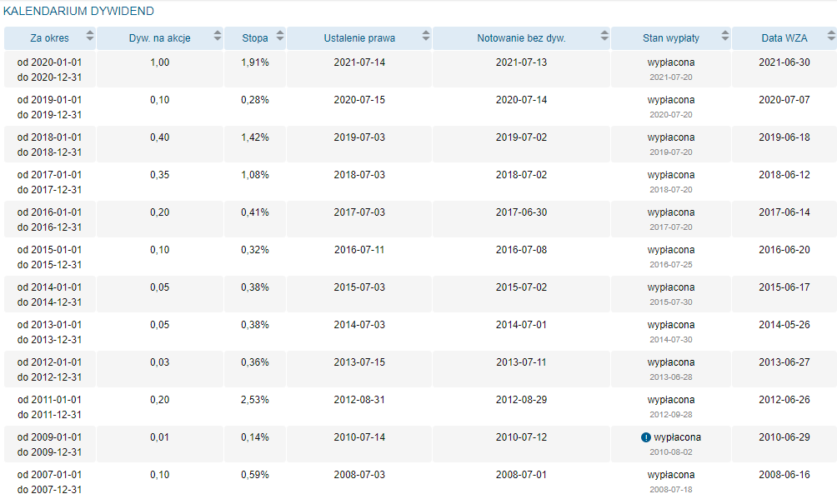Select the period od 2014-01-01 cell
The height and width of the screenshot is (504, 837).
pos(50,294)
